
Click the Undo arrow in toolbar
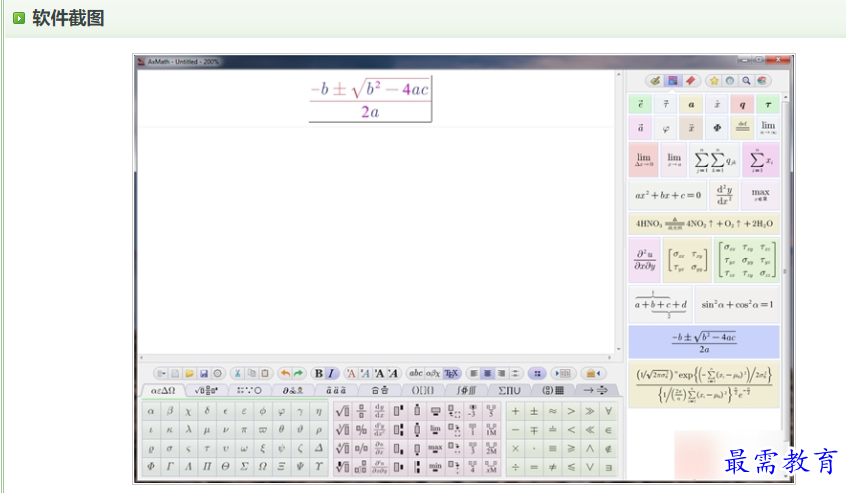(285, 373)
